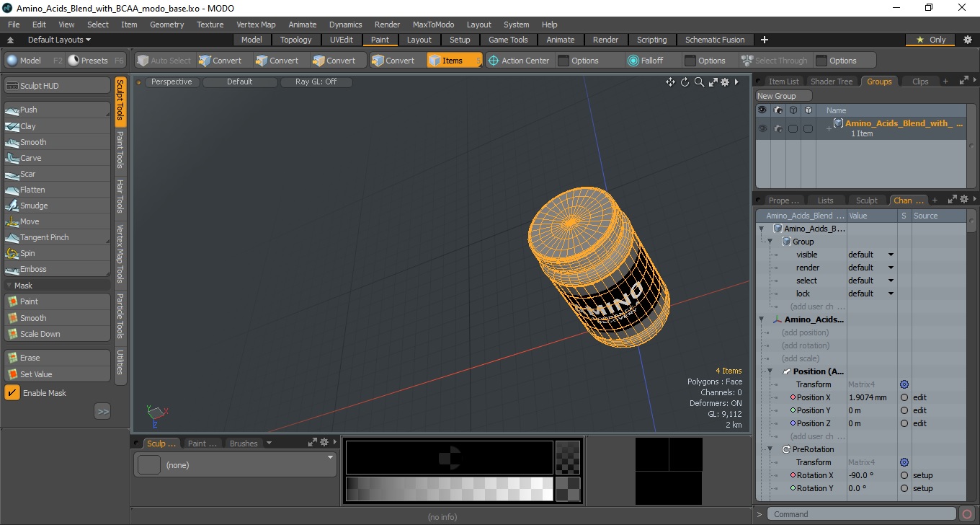This screenshot has height=525, width=980.
Task: Open preferences gear beside Only button
Action: click(967, 40)
